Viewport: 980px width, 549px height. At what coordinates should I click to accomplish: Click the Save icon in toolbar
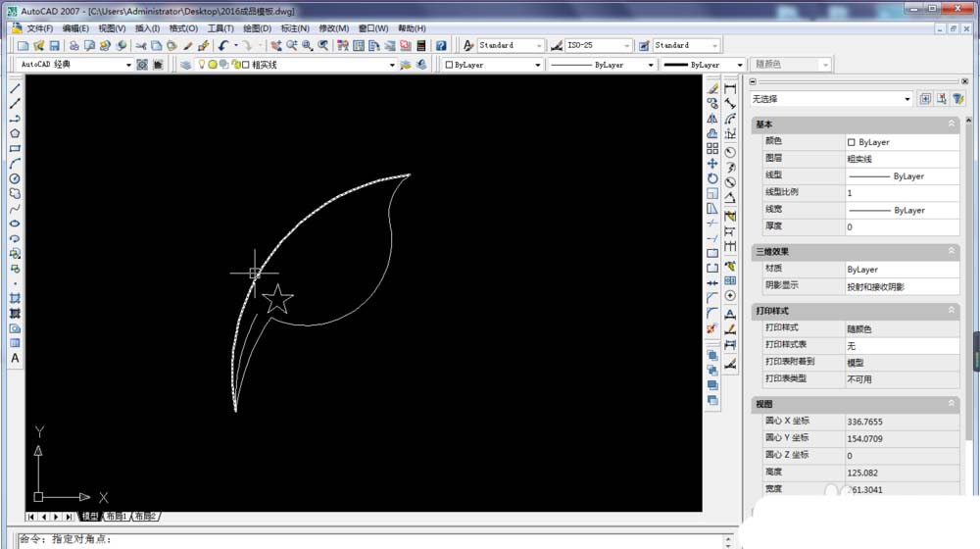pyautogui.click(x=55, y=46)
